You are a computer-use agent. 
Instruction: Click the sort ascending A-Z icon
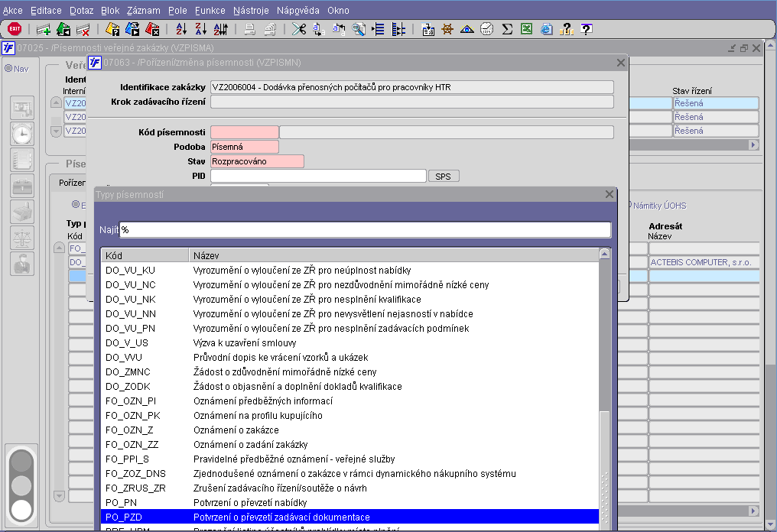click(x=181, y=29)
